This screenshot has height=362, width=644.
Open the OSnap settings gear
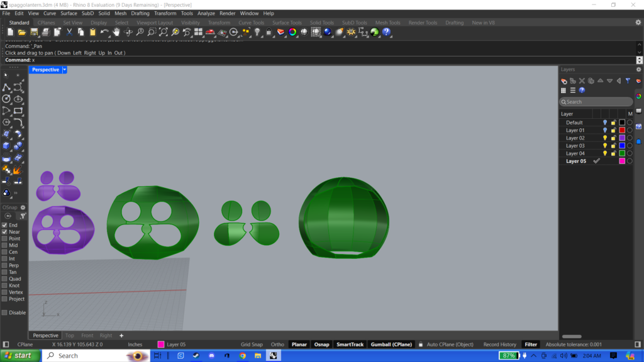tap(23, 207)
